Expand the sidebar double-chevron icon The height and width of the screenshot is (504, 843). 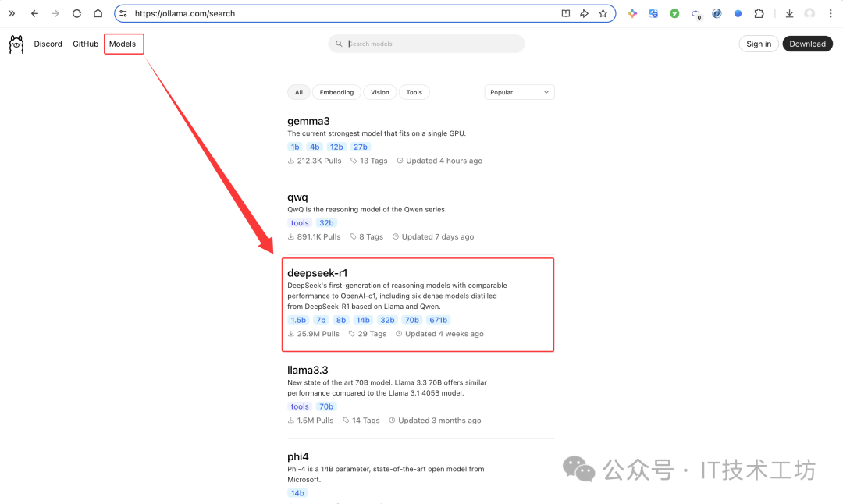[x=11, y=13]
